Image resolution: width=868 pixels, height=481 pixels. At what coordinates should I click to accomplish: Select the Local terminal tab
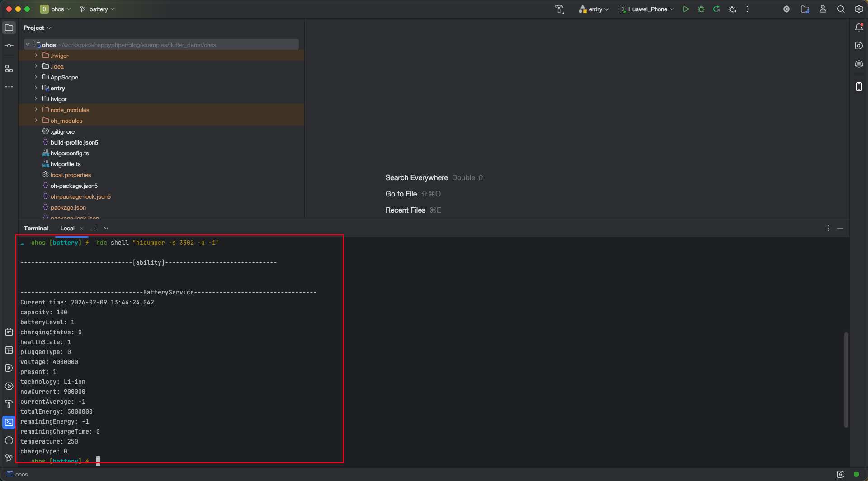67,228
